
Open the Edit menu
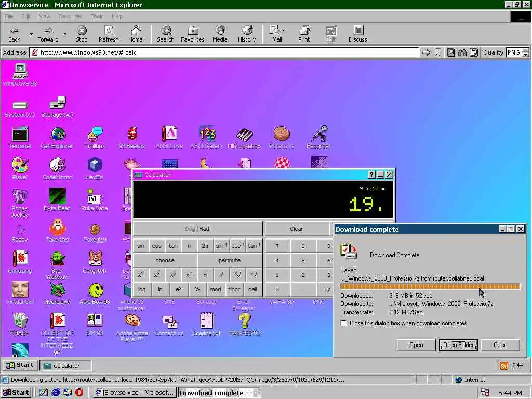coord(26,16)
